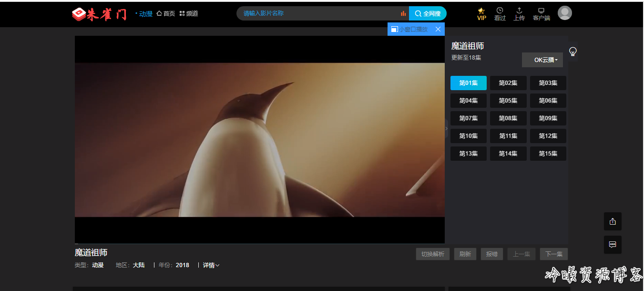Toggle the lights-off bulb icon
The image size is (644, 291).
click(573, 52)
